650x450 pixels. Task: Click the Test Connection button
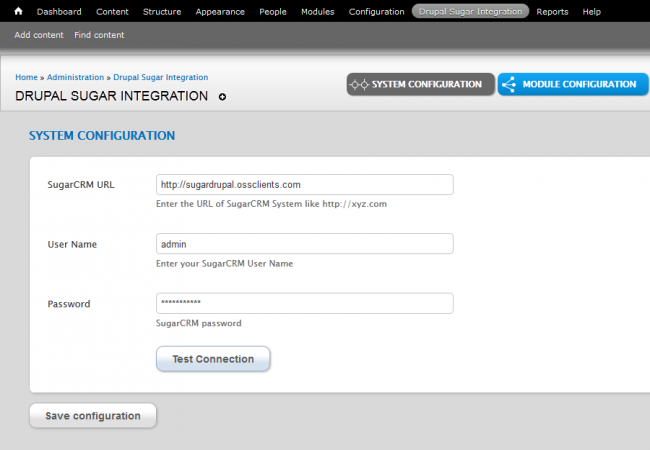tap(213, 359)
